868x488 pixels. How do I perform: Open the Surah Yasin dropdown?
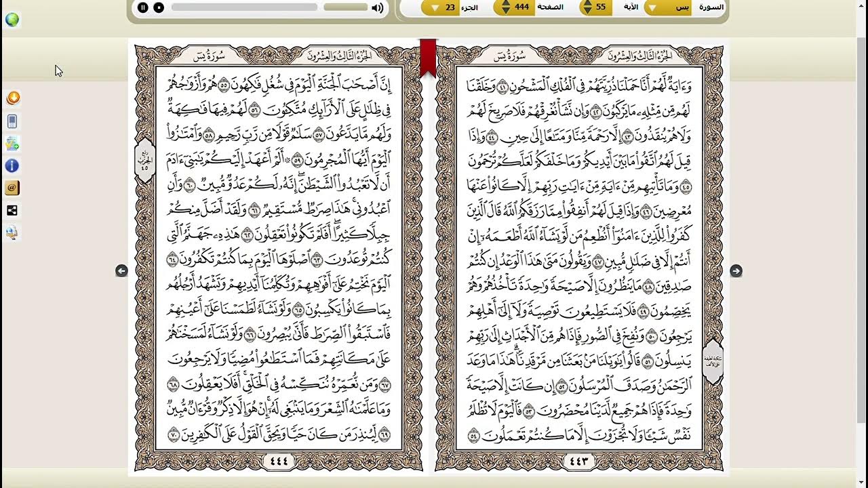click(x=667, y=7)
